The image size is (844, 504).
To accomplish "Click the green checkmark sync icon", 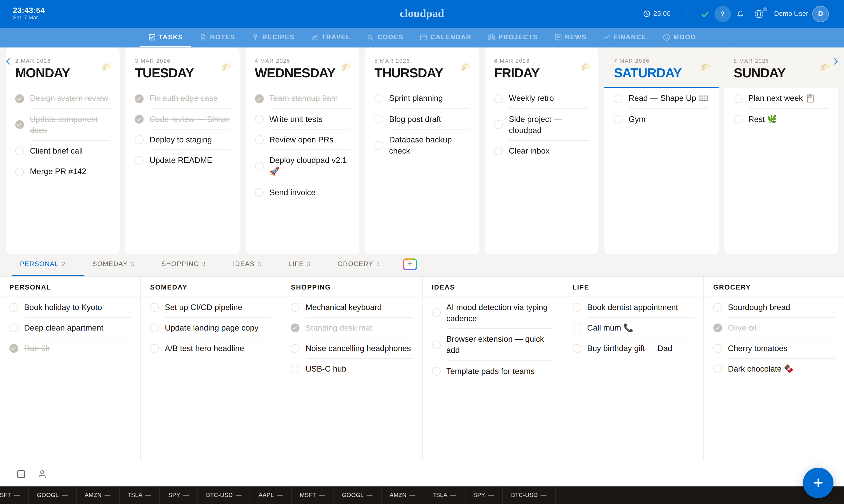I will [705, 14].
